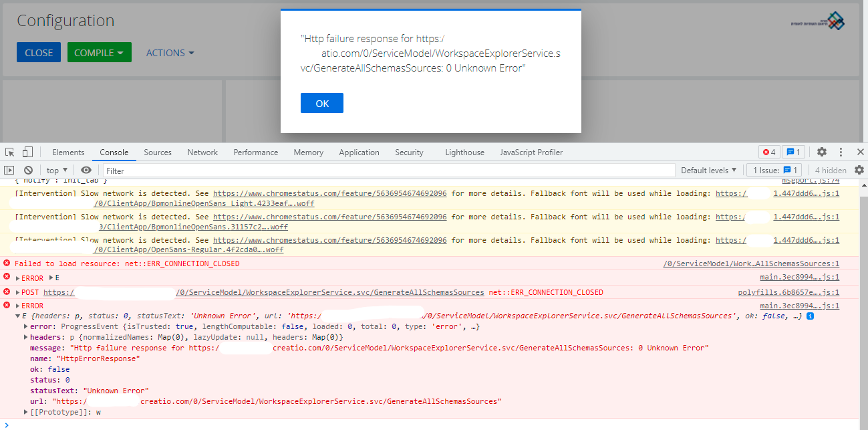Viewport: 868px width, 430px height.
Task: Reveal the 4 hidden console messages
Action: coord(832,170)
